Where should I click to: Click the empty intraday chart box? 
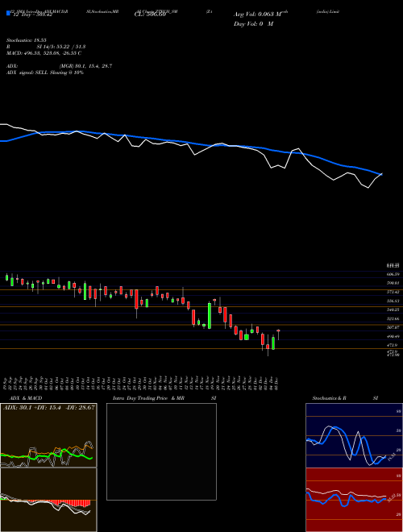click(161, 451)
